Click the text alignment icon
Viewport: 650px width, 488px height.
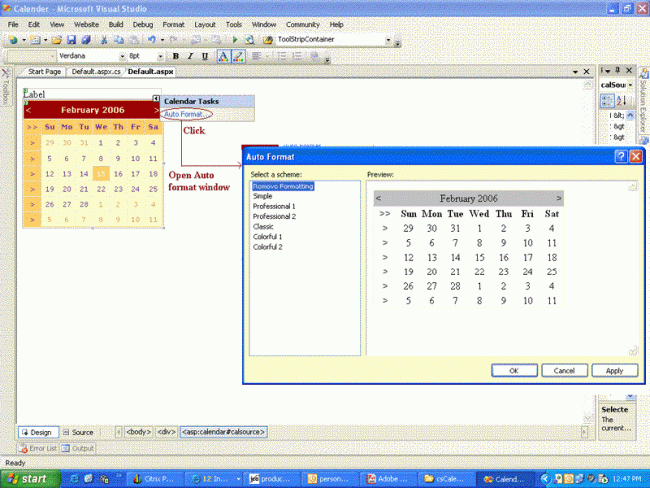pos(257,56)
